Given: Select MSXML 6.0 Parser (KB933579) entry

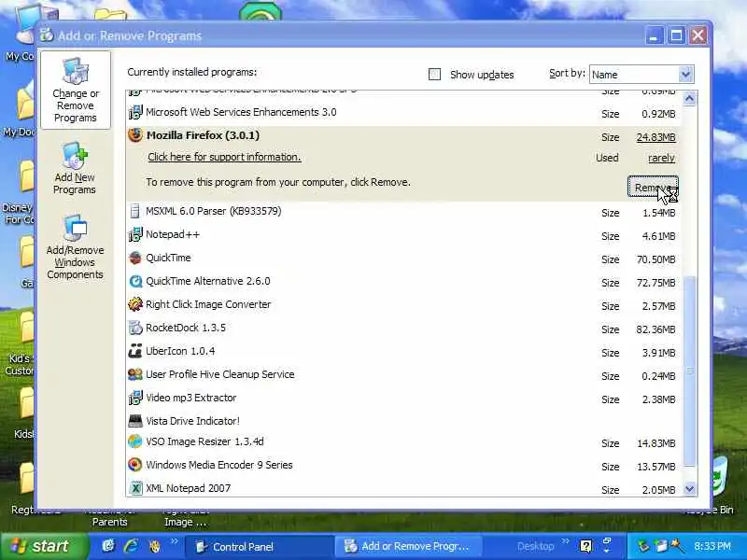Looking at the screenshot, I should pyautogui.click(x=403, y=212).
